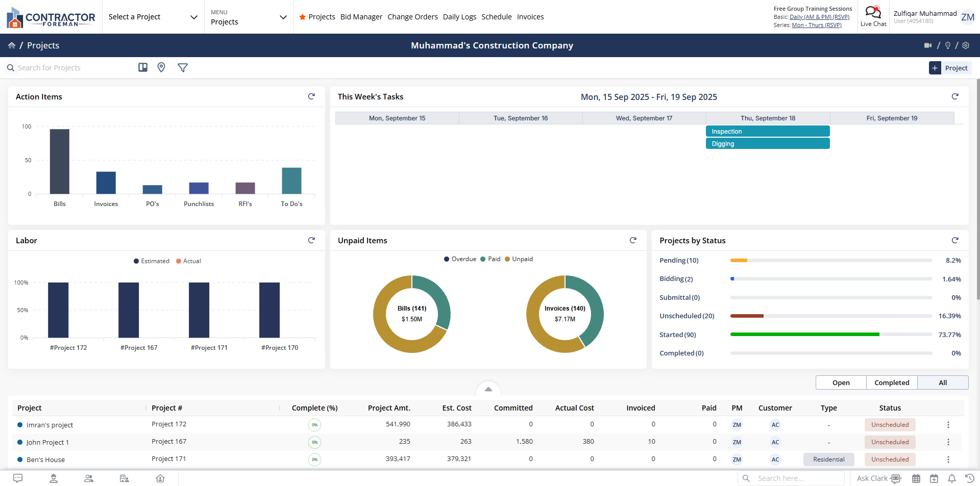
Task: Collapse the dashboard with up arrow
Action: pyautogui.click(x=488, y=389)
